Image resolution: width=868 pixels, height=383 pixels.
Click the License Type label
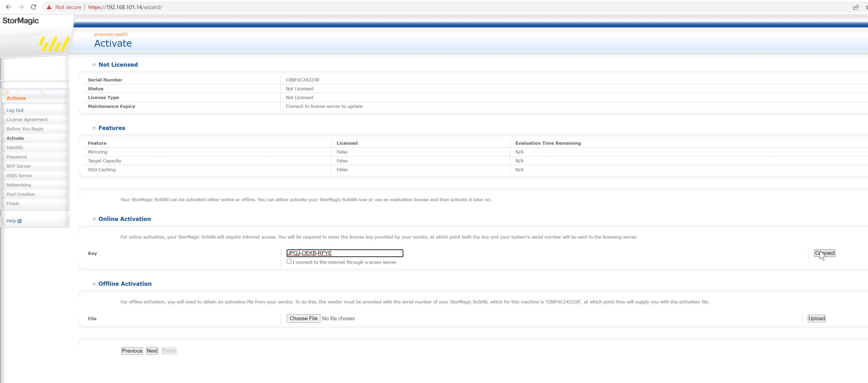[x=104, y=98]
